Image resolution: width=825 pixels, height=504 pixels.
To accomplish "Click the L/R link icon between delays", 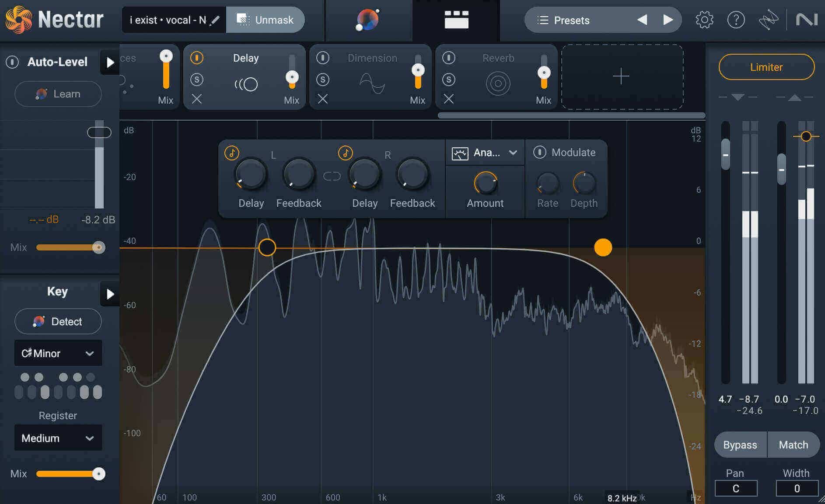I will tap(332, 176).
